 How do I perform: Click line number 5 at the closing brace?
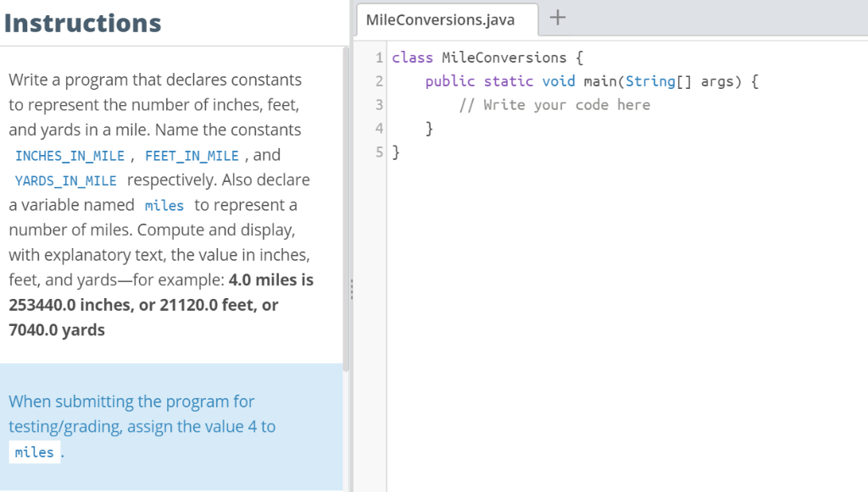click(x=378, y=152)
